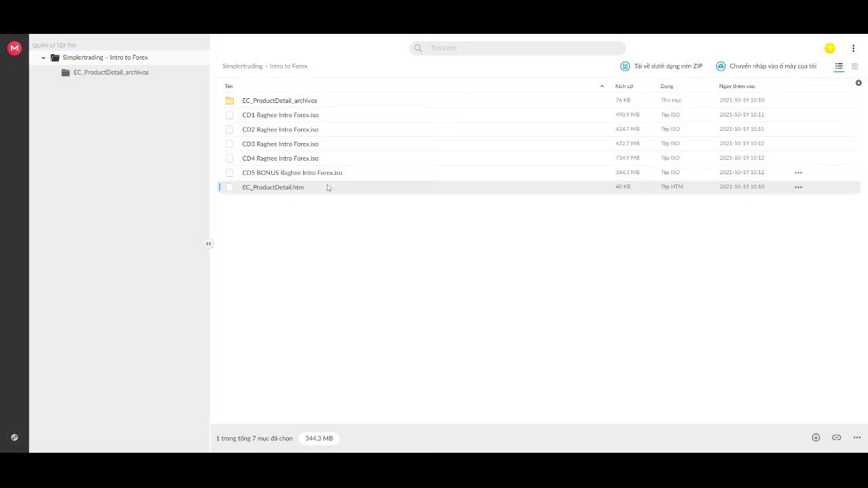This screenshot has height=488, width=868.
Task: Click the Thư mục type cell
Action: click(671, 100)
